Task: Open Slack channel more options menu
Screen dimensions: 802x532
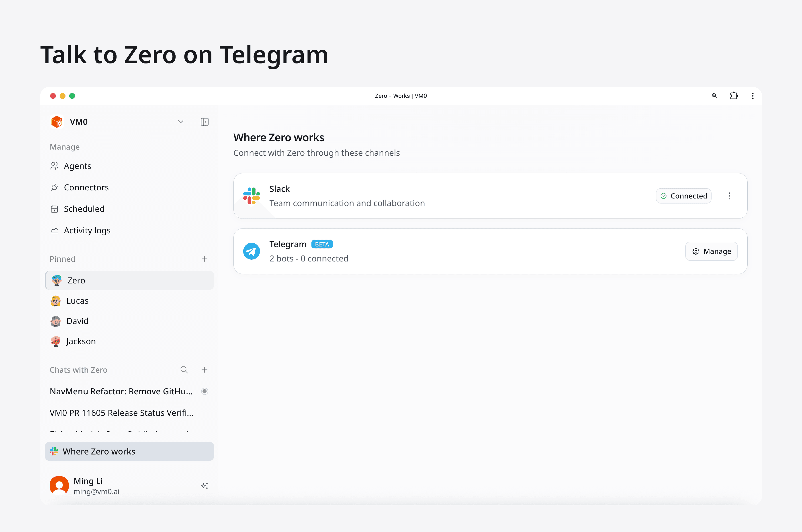Action: coord(729,196)
